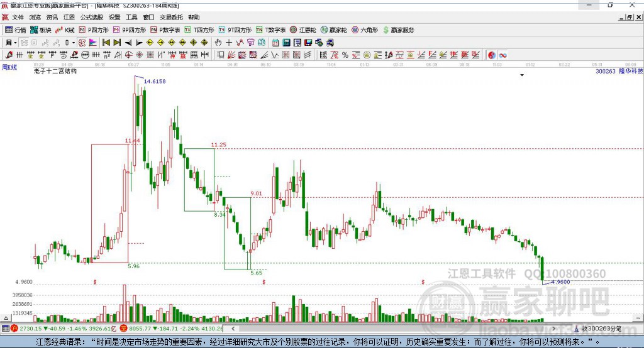The height and width of the screenshot is (348, 644).
Task: Open the P四方形 tool
Action: [x=94, y=30]
